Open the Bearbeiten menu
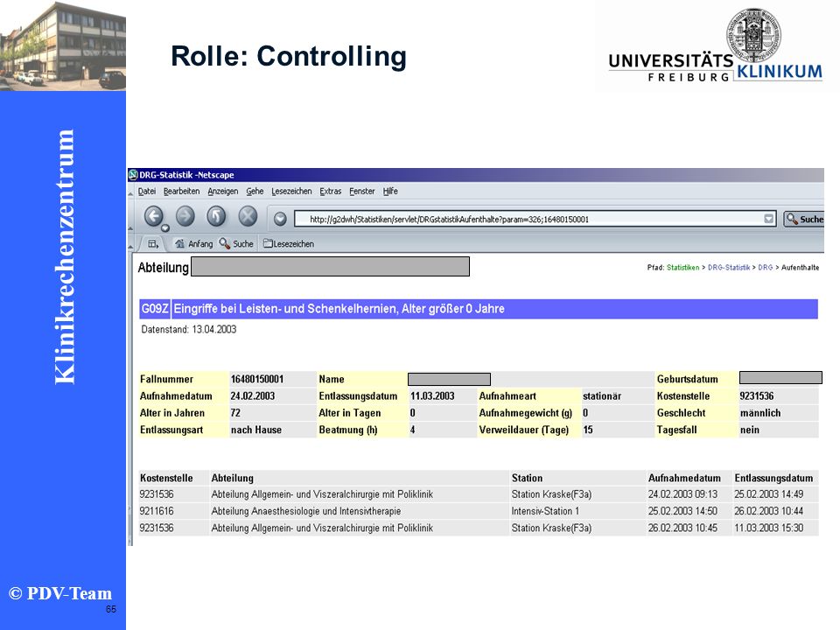 point(182,192)
